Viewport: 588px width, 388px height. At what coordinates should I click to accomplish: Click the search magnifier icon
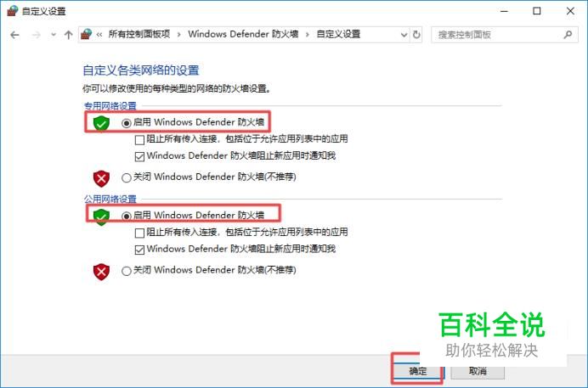click(568, 35)
